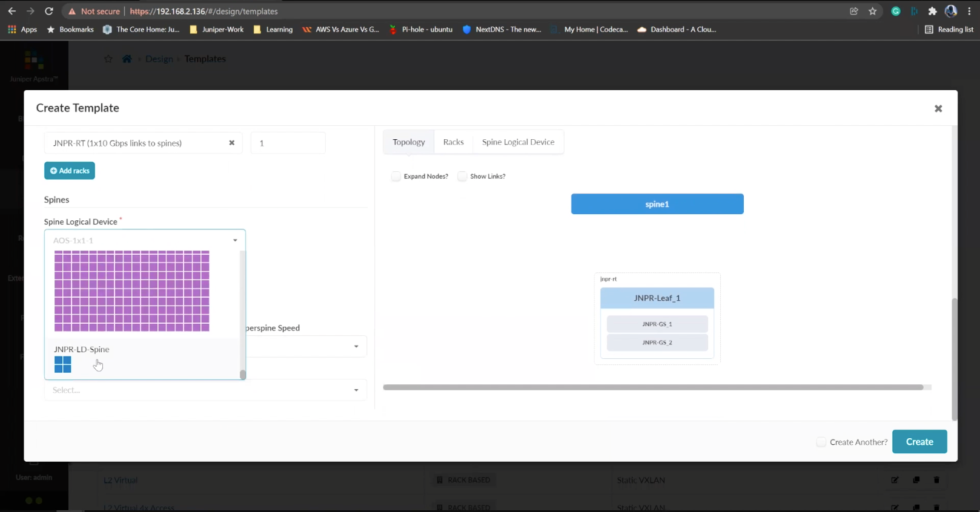The height and width of the screenshot is (512, 980).
Task: Open the Learning bookmark folder
Action: 273,29
